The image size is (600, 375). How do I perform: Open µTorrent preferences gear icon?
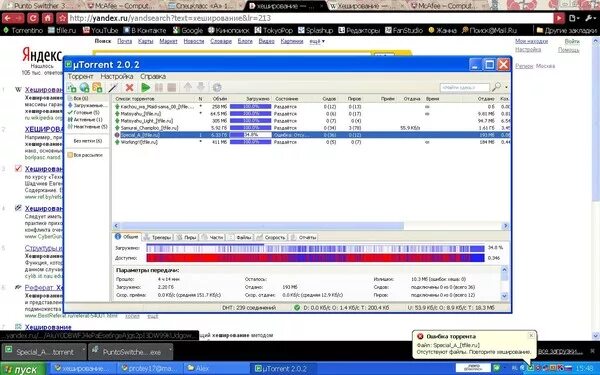[217, 88]
